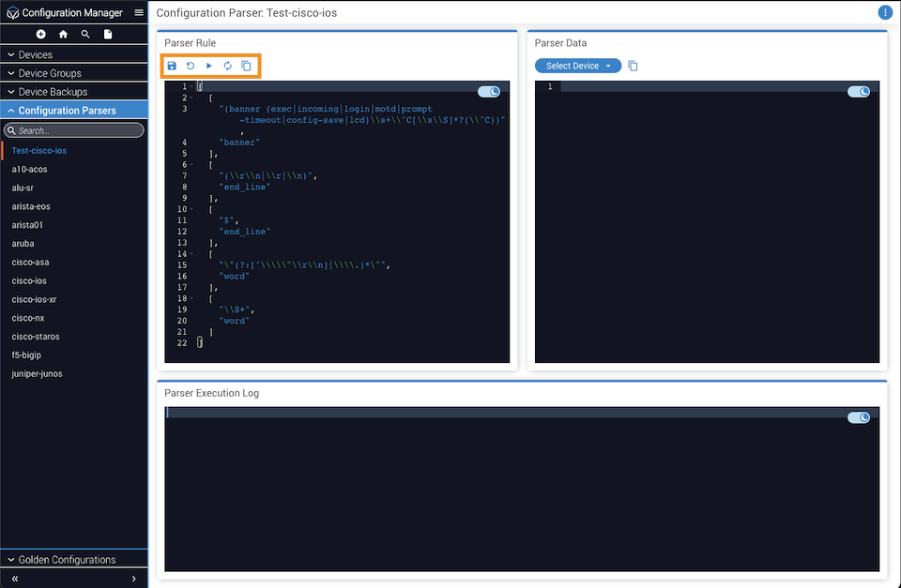Click the hamburger menu icon
Viewport: 901px width, 588px height.
[139, 12]
